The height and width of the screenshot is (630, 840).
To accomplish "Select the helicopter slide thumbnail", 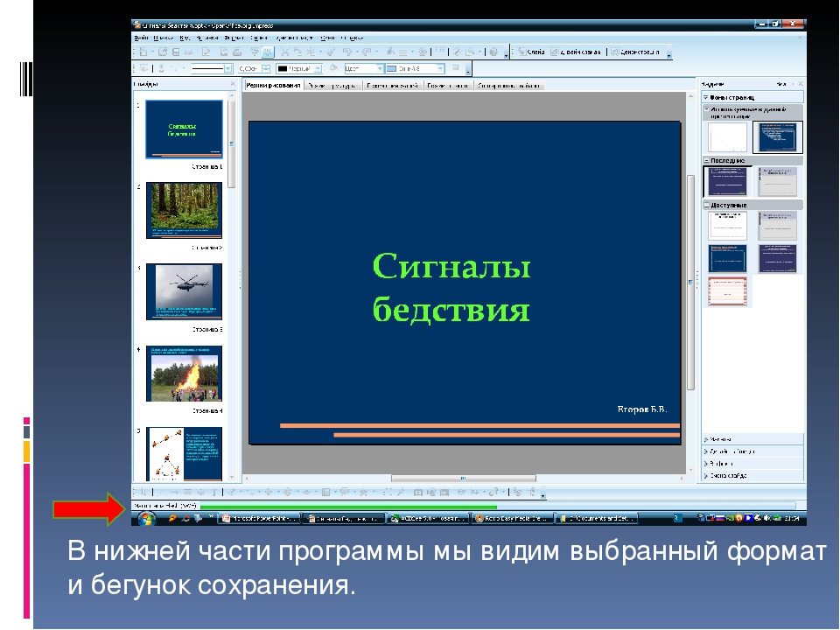I will [184, 291].
